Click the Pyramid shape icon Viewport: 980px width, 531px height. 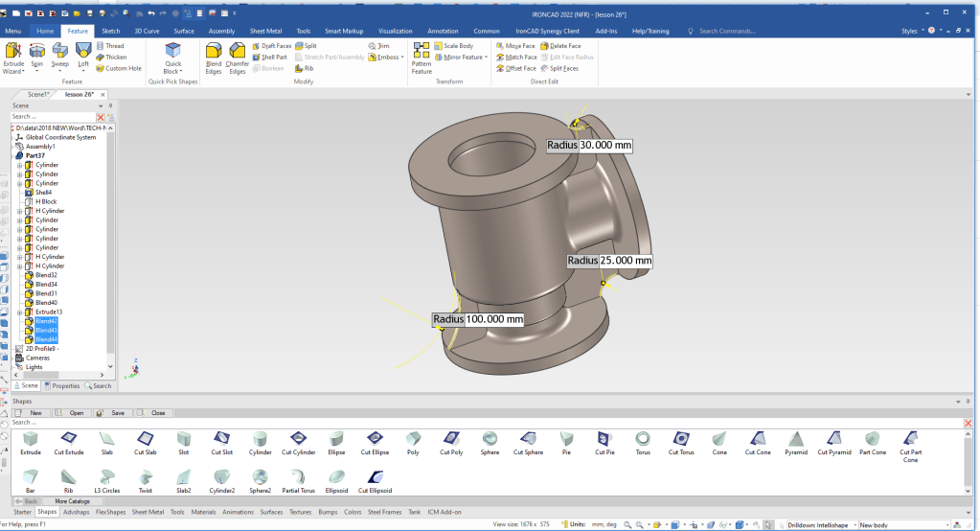796,440
